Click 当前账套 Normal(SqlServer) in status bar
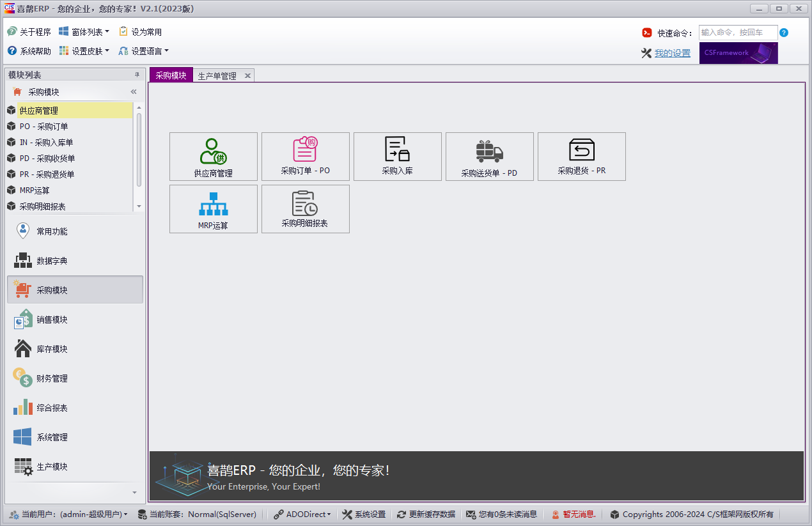This screenshot has height=526, width=812. coord(197,514)
